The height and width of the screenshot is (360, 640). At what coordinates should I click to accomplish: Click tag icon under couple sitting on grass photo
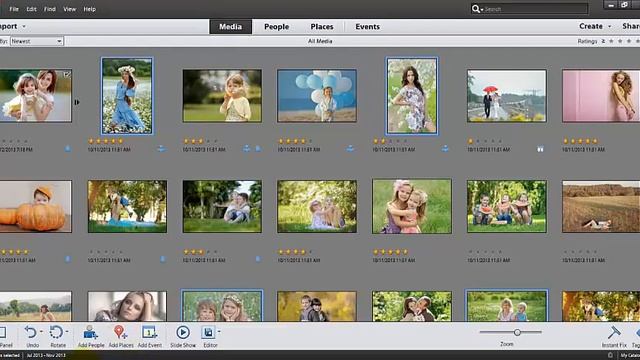(258, 259)
